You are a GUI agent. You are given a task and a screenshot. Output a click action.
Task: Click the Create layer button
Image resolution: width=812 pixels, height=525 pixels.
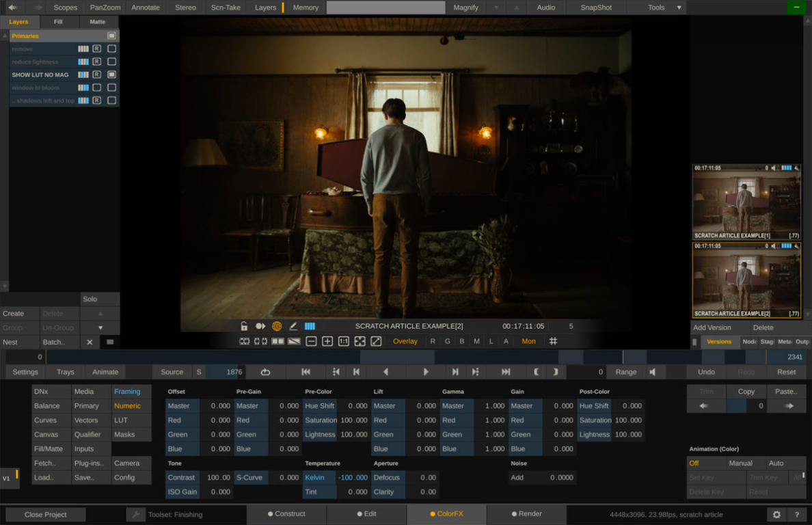(20, 313)
